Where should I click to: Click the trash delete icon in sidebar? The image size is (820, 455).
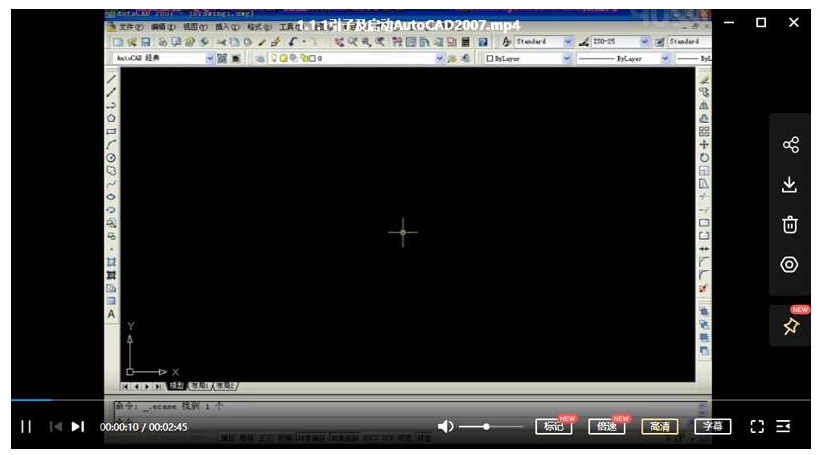pos(790,224)
